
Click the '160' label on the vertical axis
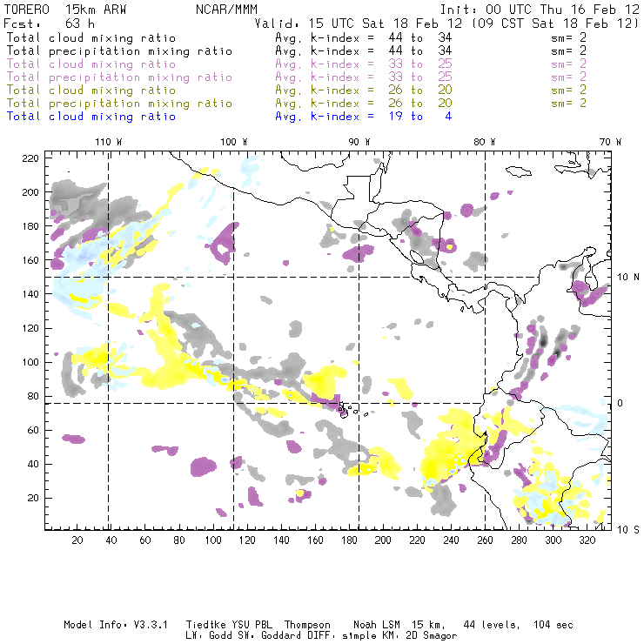coord(30,260)
